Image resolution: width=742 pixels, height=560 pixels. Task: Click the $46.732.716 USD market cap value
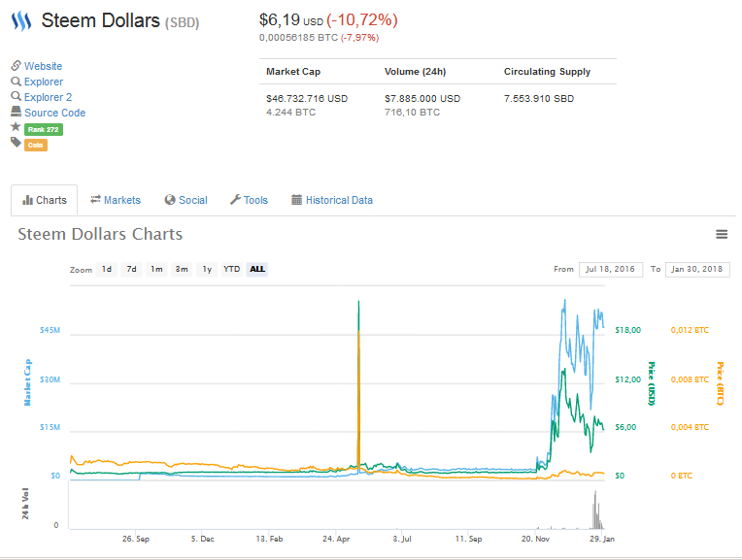click(307, 98)
